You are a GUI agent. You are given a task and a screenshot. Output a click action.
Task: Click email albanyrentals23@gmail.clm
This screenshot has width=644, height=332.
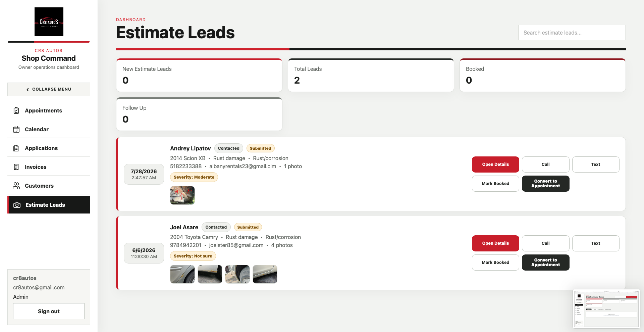pos(243,167)
